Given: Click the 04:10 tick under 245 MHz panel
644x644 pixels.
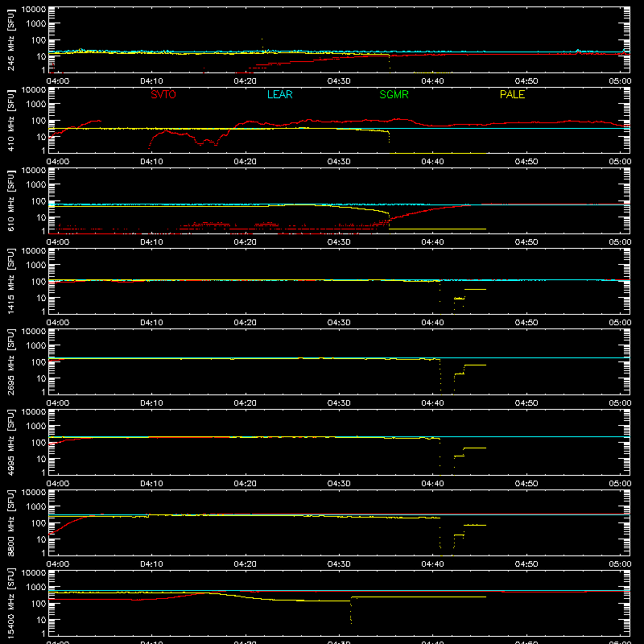Looking at the screenshot, I should (x=151, y=81).
